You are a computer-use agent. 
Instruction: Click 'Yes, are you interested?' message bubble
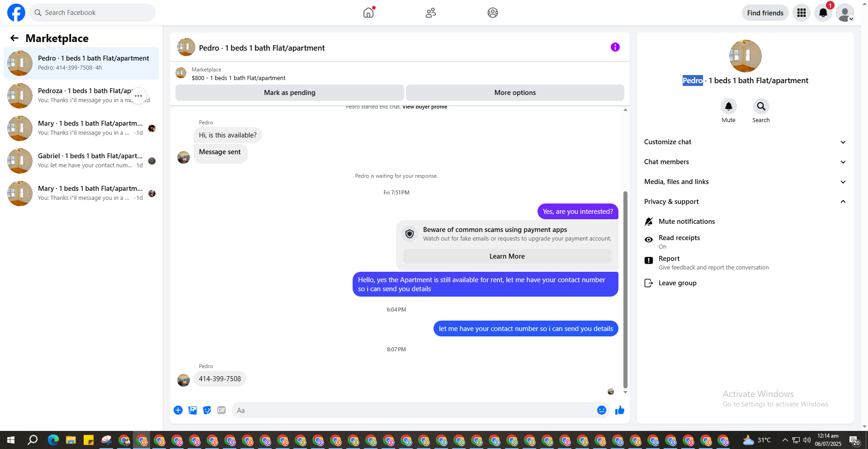(578, 211)
